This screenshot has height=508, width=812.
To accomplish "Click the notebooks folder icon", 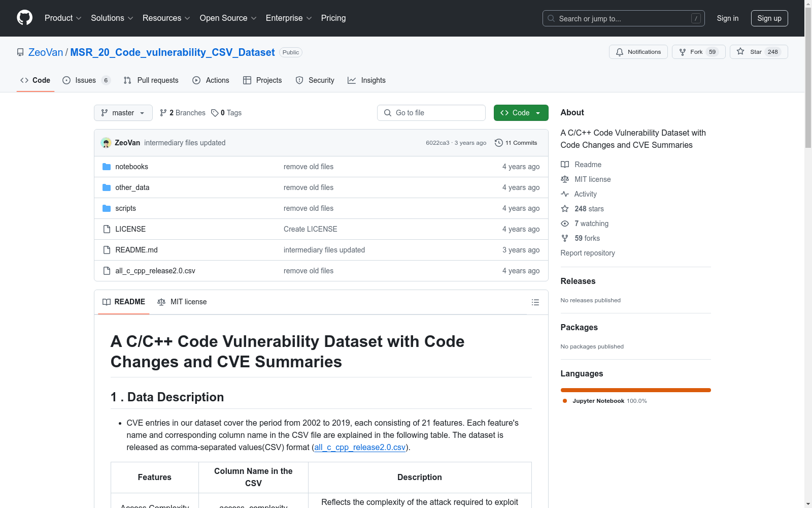I will (x=107, y=167).
